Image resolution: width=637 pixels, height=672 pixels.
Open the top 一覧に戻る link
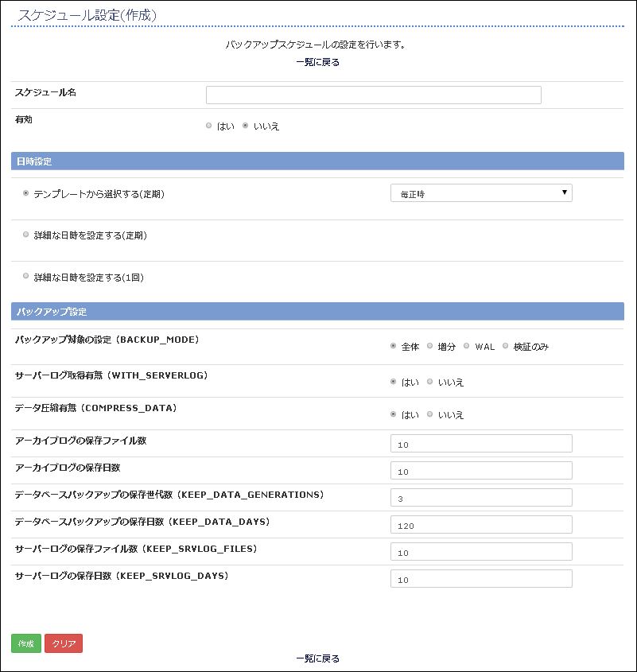317,62
